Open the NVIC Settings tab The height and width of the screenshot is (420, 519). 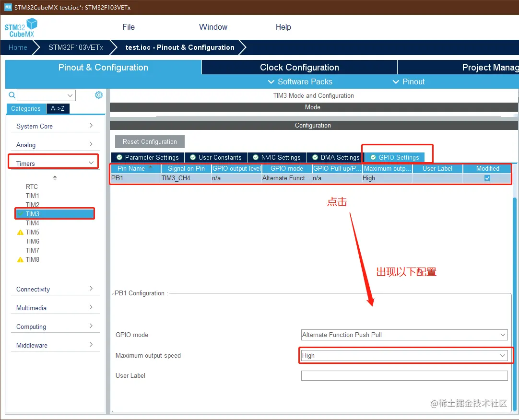click(x=277, y=158)
